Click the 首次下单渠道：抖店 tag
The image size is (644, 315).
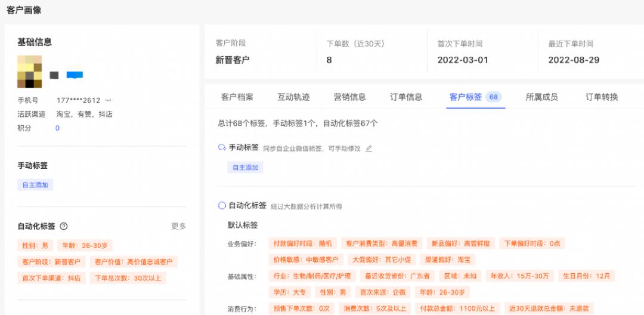coord(51,278)
